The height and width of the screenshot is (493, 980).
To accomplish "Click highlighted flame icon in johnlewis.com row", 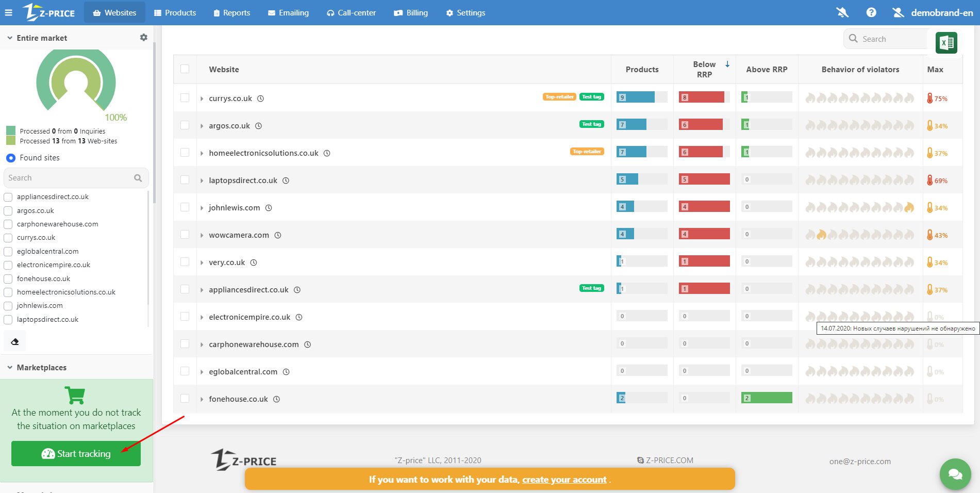I will tap(909, 207).
